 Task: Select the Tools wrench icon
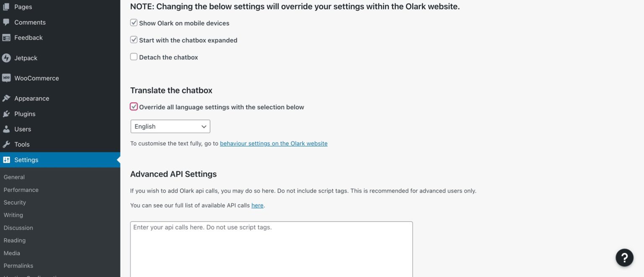pos(6,144)
